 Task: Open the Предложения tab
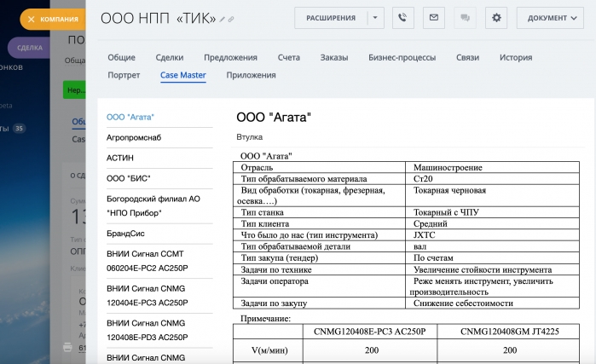pos(230,57)
